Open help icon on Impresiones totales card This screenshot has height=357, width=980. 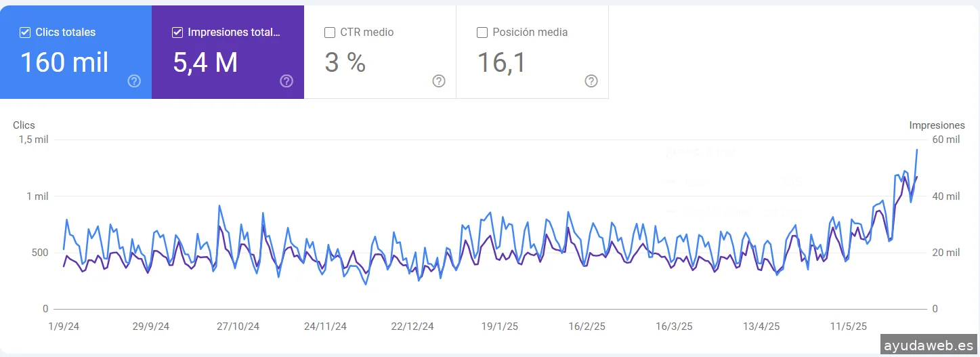286,81
